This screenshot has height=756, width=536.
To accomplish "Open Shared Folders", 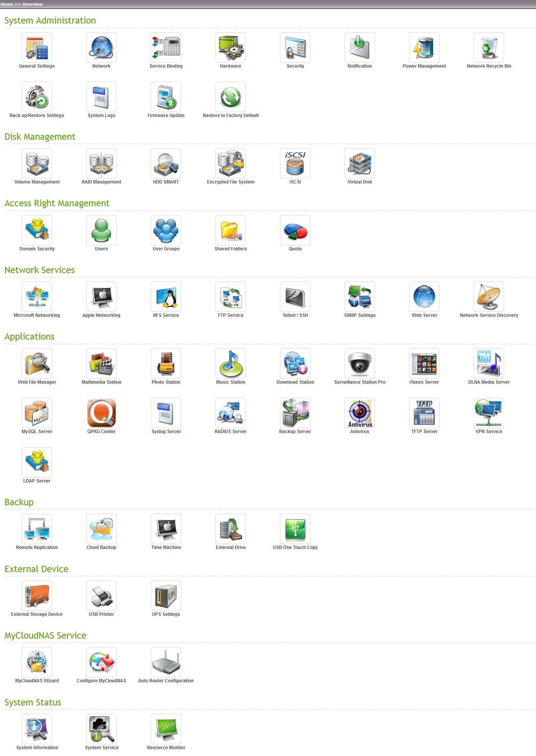I will point(231,230).
